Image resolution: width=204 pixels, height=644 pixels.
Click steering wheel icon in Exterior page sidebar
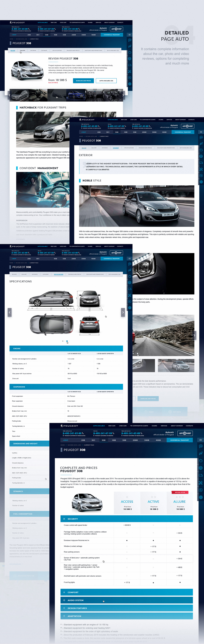click(x=201, y=156)
